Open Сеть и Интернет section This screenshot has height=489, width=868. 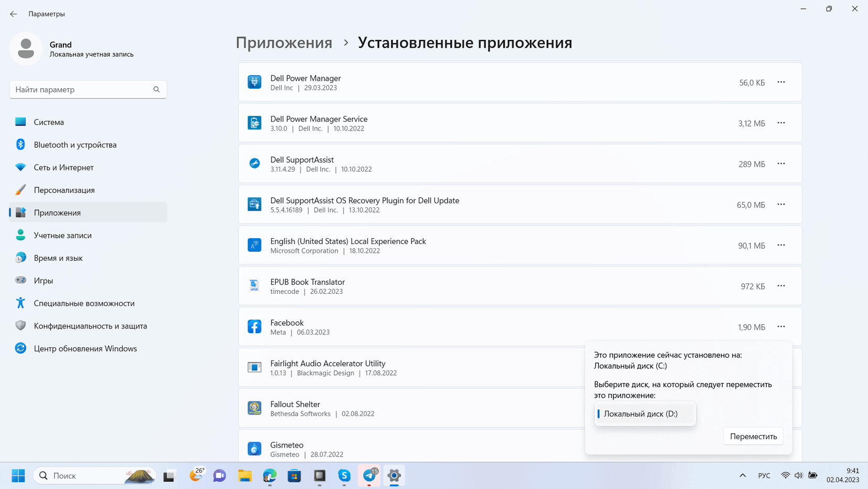(x=88, y=167)
